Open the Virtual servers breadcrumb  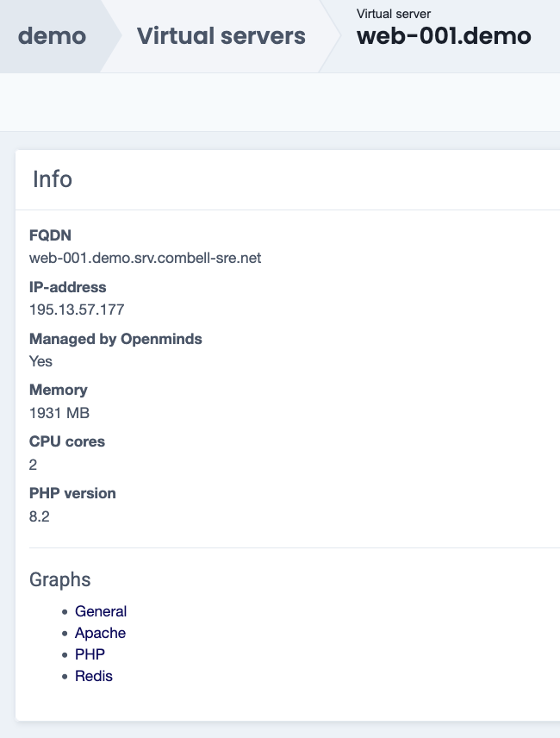(221, 36)
